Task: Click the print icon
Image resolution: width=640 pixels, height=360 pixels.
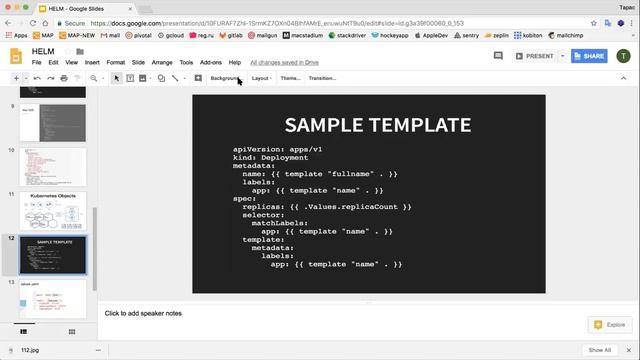Action: point(64,78)
